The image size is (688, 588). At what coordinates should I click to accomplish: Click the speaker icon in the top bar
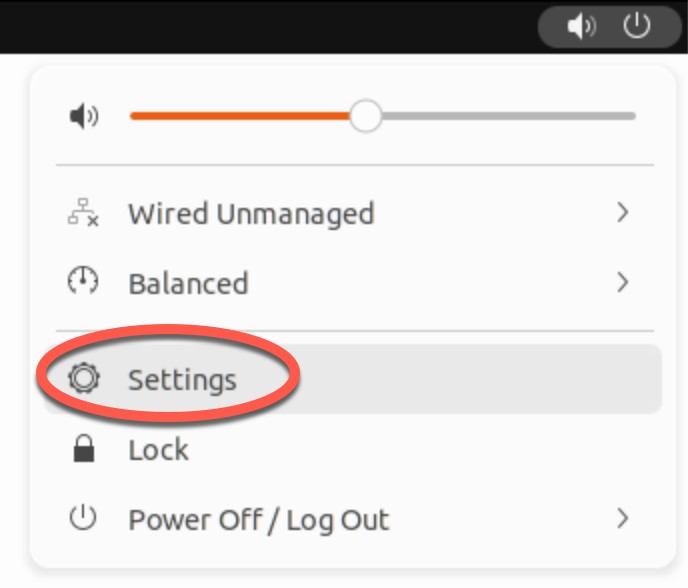pos(581,27)
